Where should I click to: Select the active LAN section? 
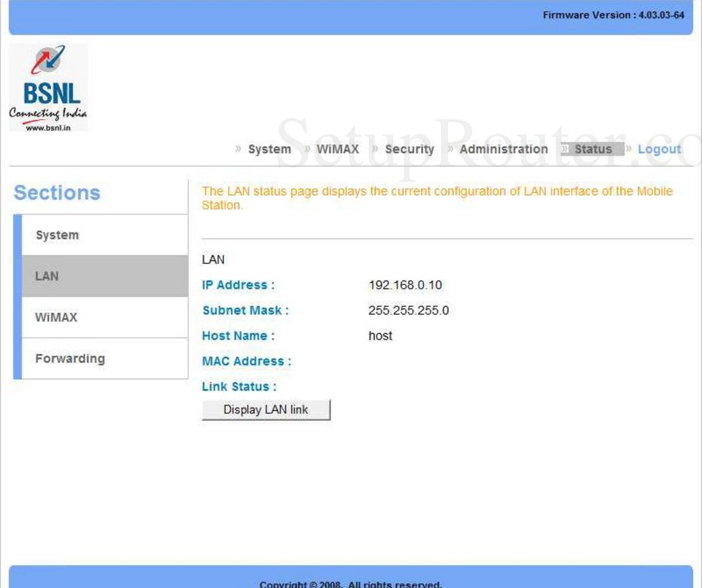click(47, 276)
